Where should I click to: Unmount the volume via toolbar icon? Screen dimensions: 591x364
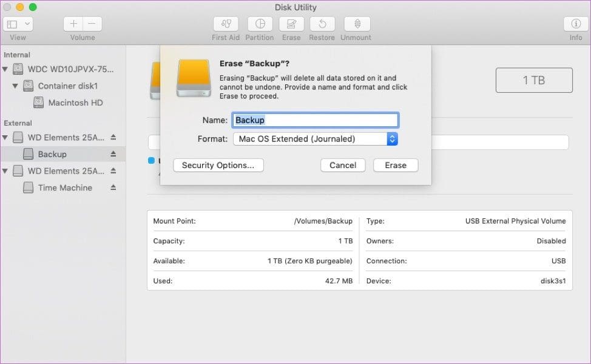357,24
